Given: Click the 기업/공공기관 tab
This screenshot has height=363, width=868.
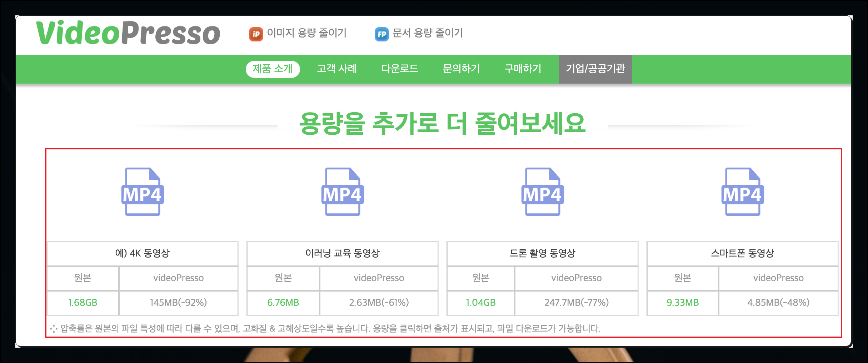Looking at the screenshot, I should pyautogui.click(x=595, y=69).
